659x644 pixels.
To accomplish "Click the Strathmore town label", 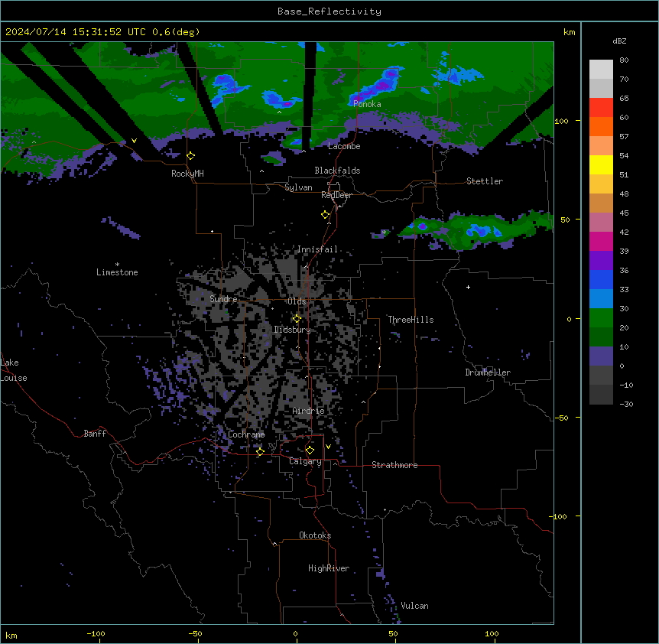I will (x=394, y=465).
